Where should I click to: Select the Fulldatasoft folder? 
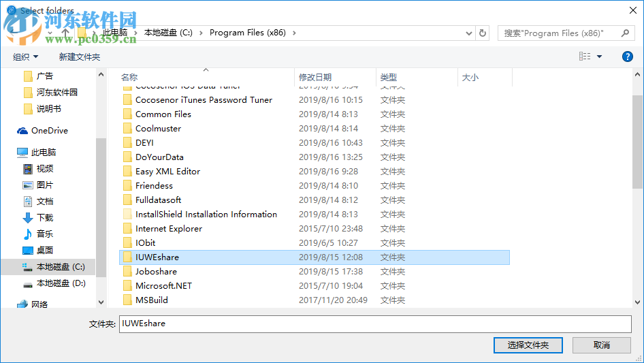[x=158, y=200]
